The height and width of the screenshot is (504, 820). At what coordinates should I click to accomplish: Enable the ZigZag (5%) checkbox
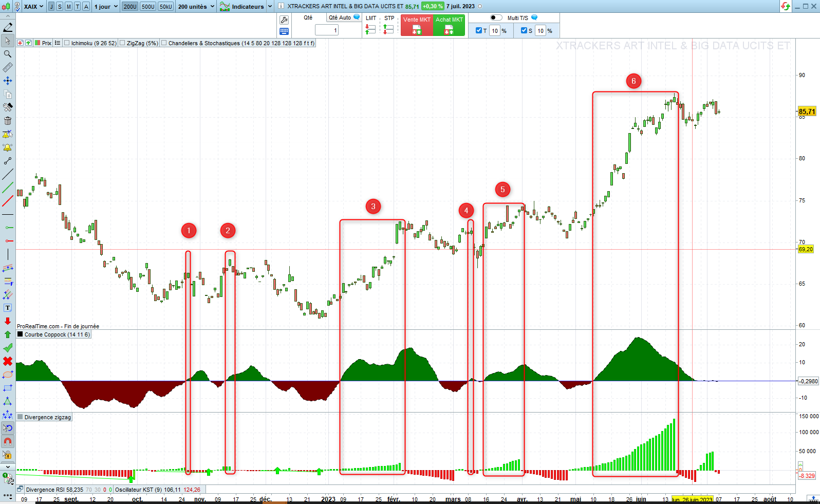click(x=122, y=43)
